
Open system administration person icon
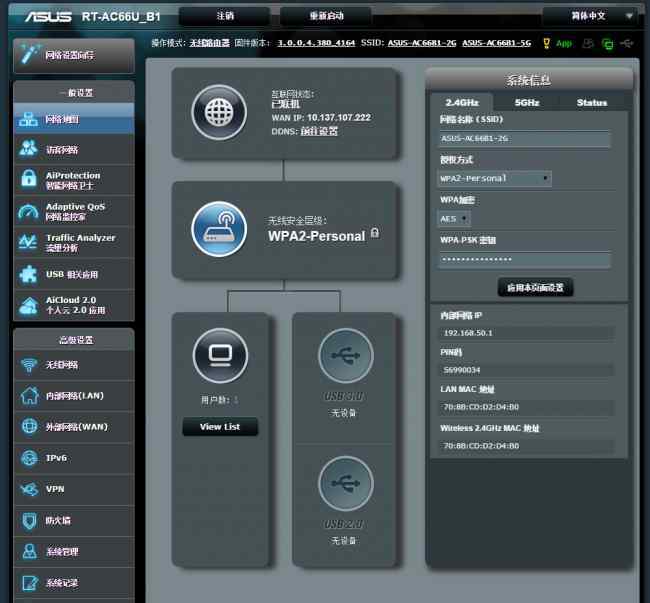click(x=29, y=551)
